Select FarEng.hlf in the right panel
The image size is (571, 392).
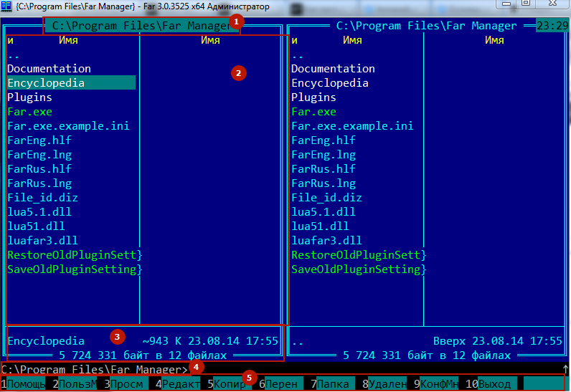(x=324, y=140)
